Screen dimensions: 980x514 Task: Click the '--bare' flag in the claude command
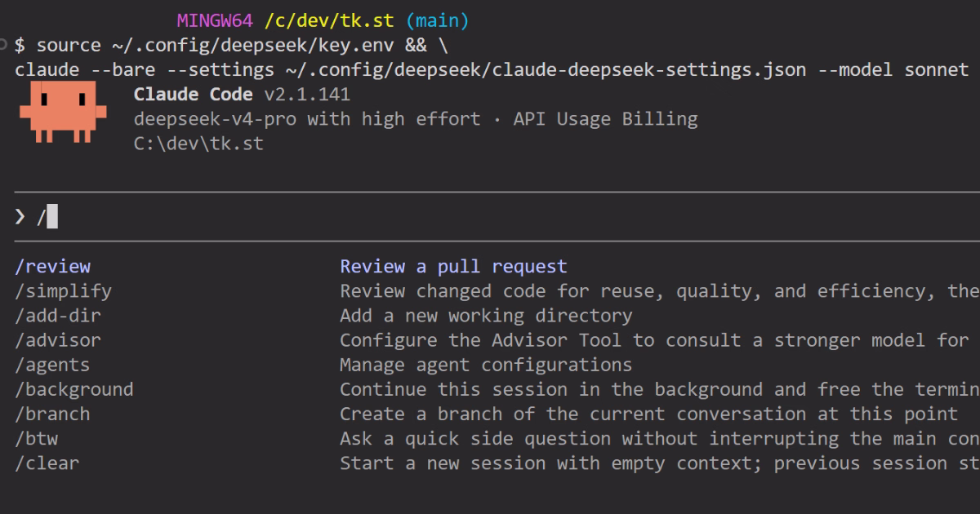point(122,69)
